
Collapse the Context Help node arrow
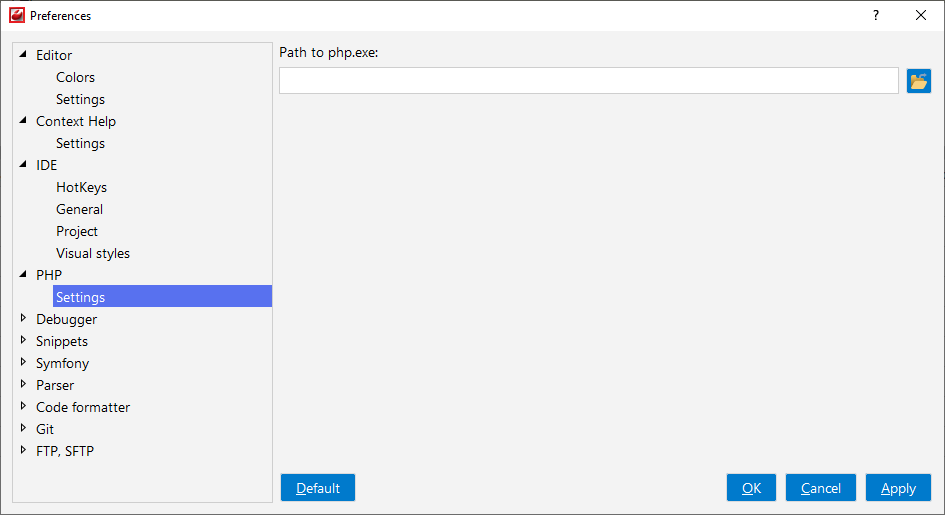(x=23, y=120)
